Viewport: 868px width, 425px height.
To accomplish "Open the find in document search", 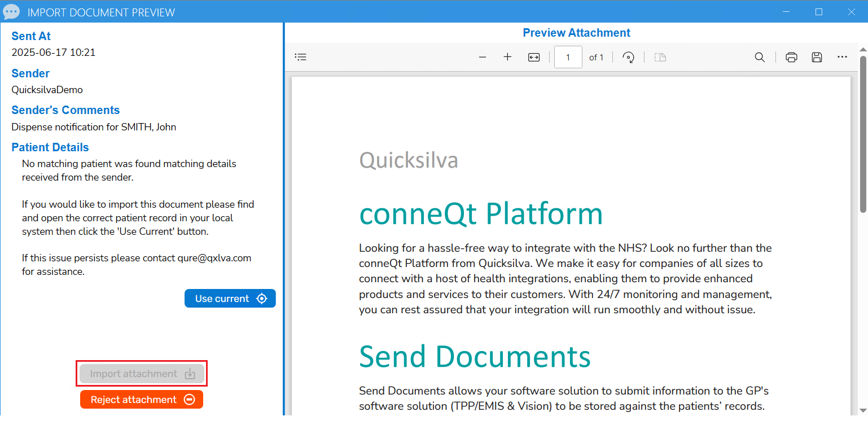I will [x=760, y=57].
